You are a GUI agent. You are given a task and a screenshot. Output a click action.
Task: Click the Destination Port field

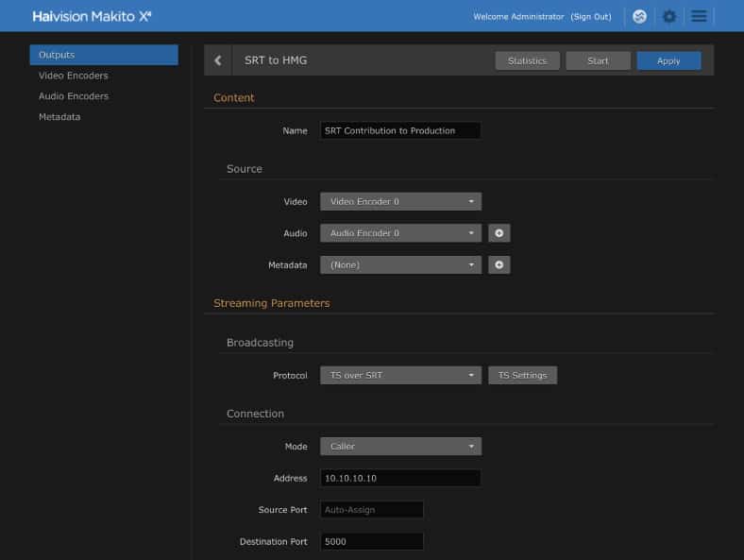point(371,542)
